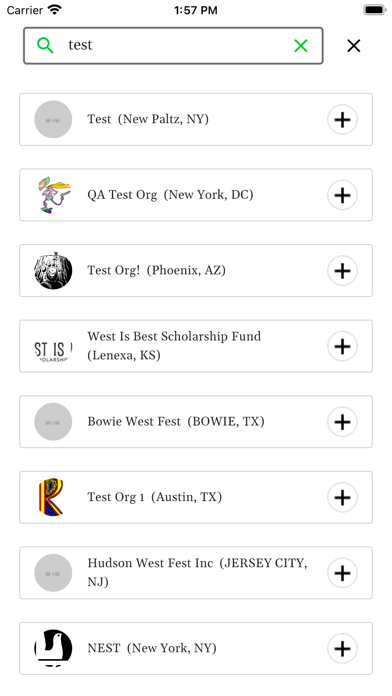Close the search screen with black X
This screenshot has height=696, width=392.
(353, 45)
